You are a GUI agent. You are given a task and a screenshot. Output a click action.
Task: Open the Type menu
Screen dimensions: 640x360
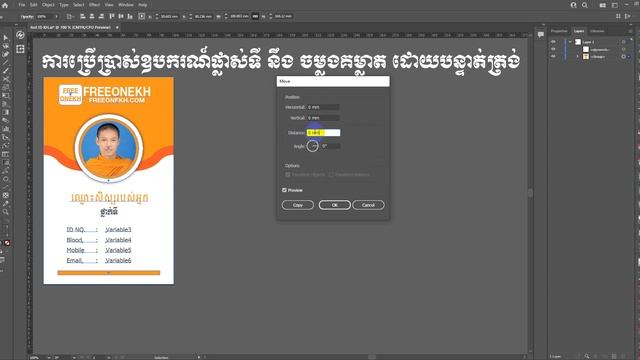click(x=64, y=5)
